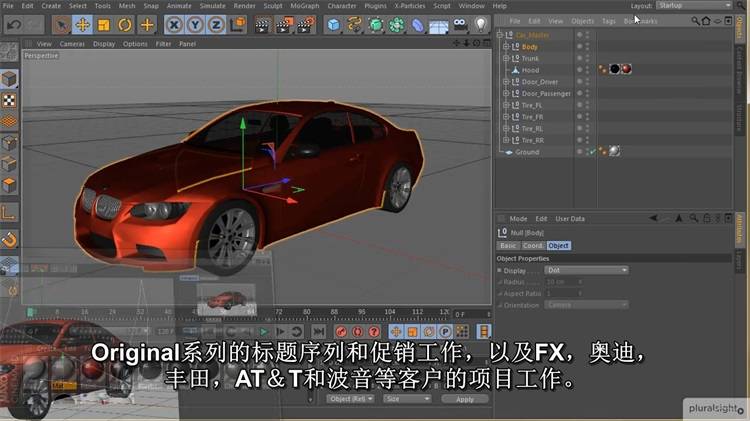Open the Sculpt menu
This screenshot has height=421, width=750.
273,6
